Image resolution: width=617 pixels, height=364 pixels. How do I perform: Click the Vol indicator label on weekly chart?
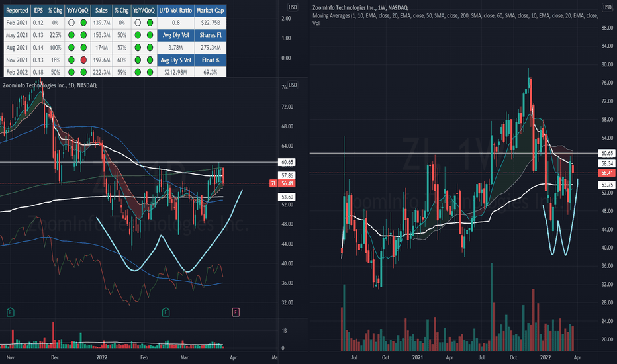point(316,23)
